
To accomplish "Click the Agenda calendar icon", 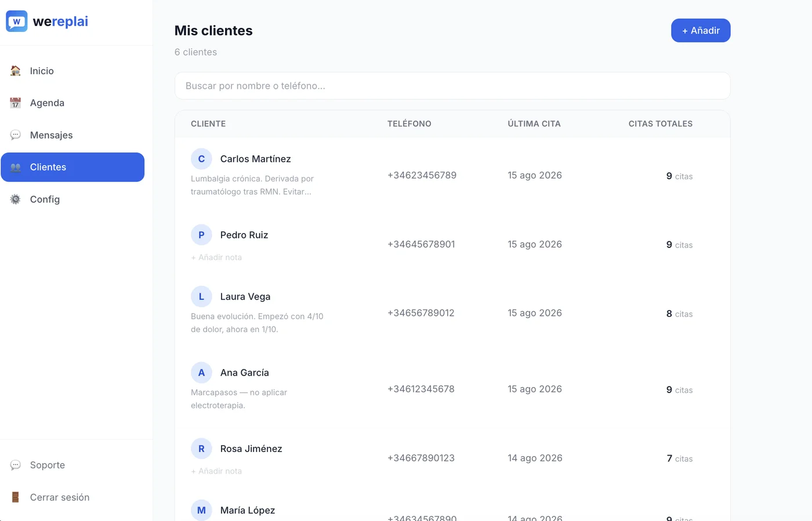I will [16, 103].
